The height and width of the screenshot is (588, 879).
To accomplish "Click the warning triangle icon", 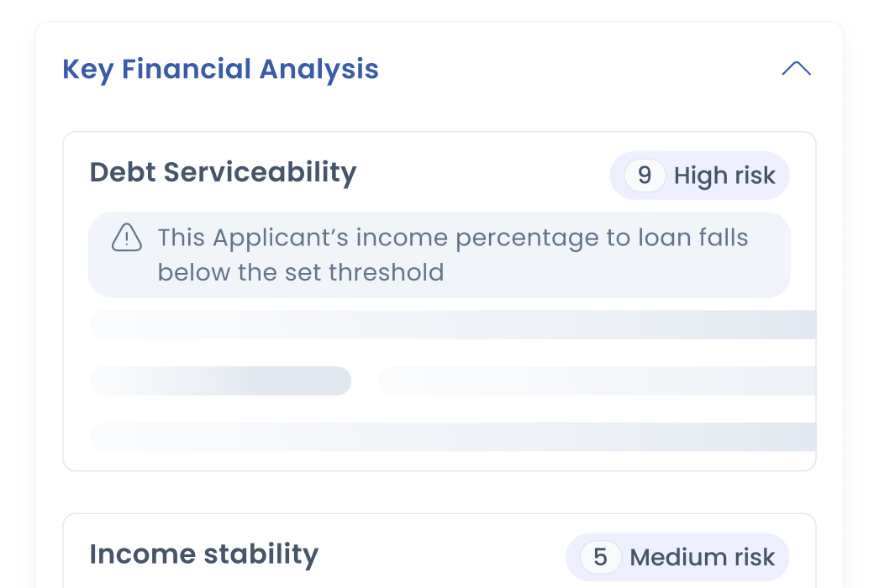I will 127,238.
